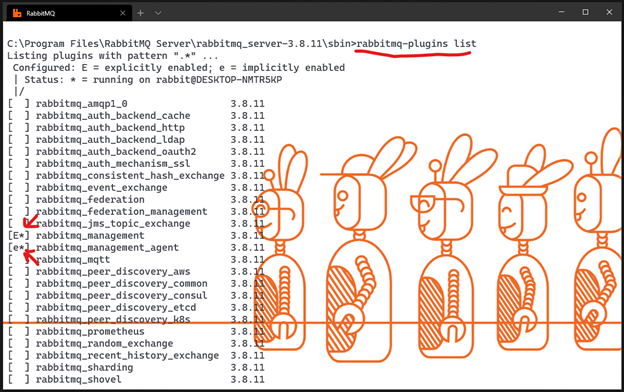
Task: Click rabbitmq_peer_discovery_aws plugin name
Action: click(113, 271)
